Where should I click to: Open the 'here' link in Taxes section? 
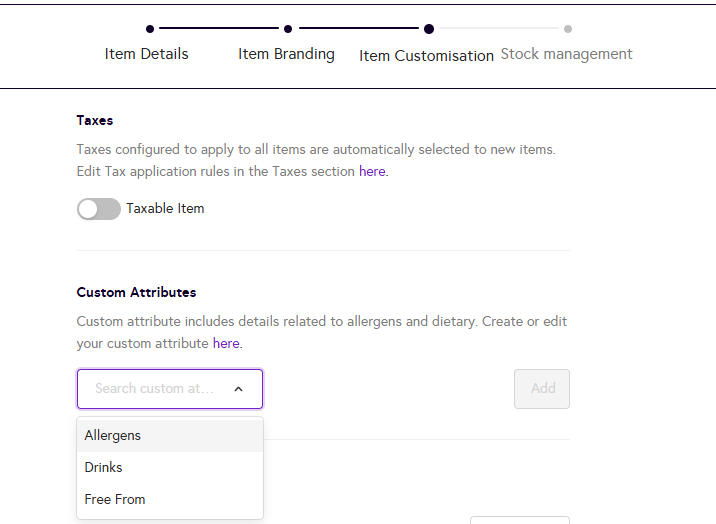click(372, 172)
